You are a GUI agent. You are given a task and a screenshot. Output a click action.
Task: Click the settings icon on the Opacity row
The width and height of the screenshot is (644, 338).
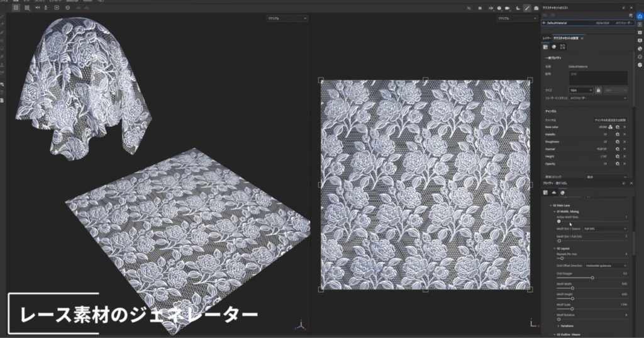(618, 164)
